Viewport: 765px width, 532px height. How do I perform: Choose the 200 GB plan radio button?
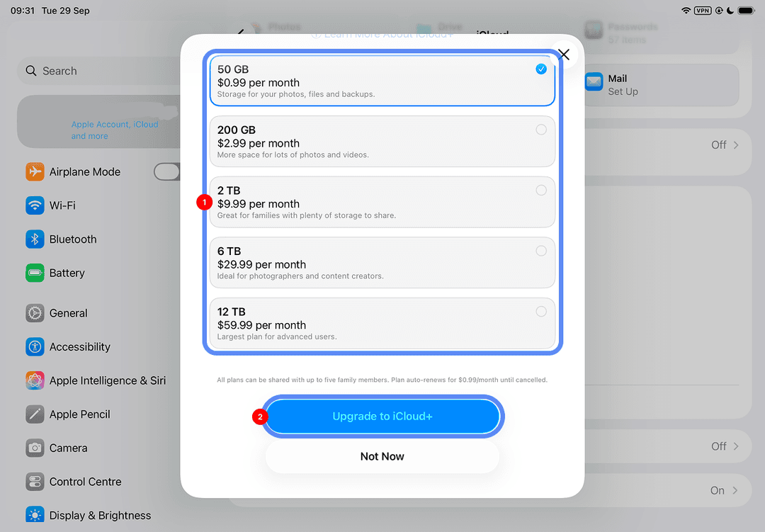[541, 130]
